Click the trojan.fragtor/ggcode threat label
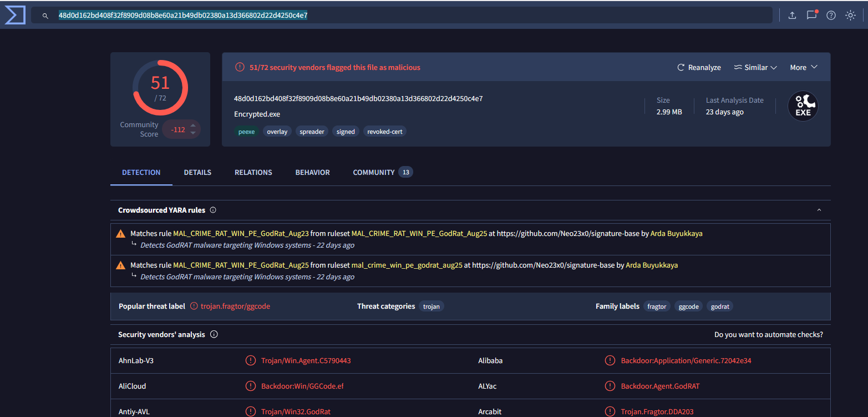868x417 pixels. coord(235,306)
